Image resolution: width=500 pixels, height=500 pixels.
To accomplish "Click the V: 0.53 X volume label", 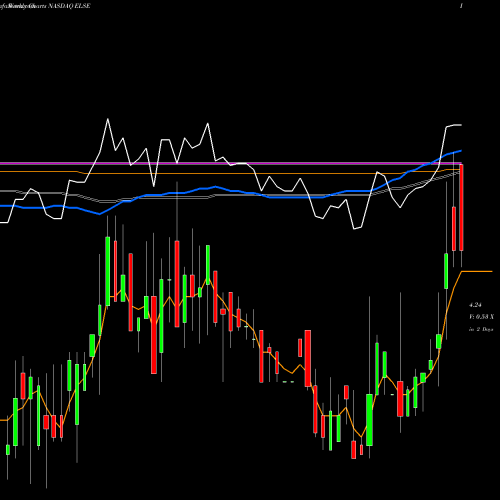I will tap(481, 317).
